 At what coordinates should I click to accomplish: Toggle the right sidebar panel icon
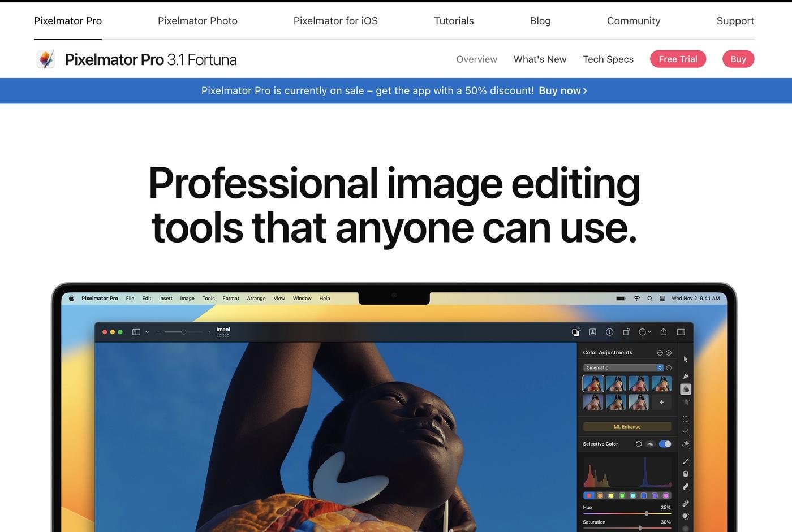[x=681, y=332]
